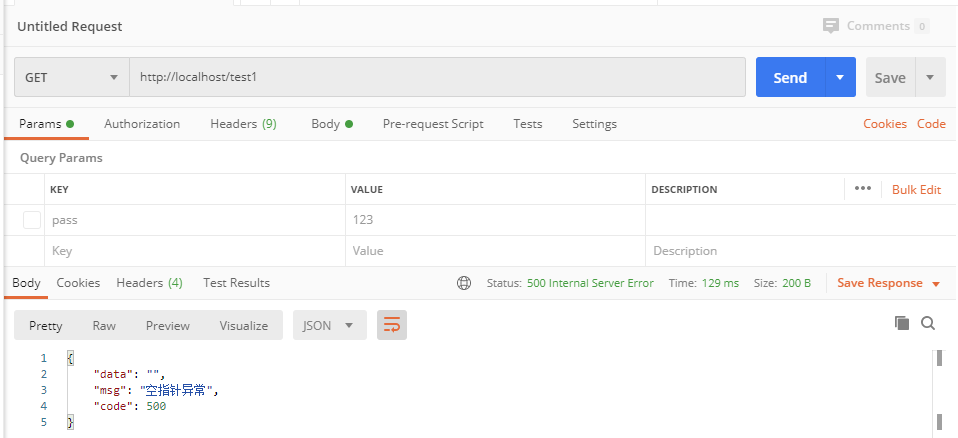Open the Pre-request Script tab
The image size is (958, 438).
pyautogui.click(x=433, y=124)
